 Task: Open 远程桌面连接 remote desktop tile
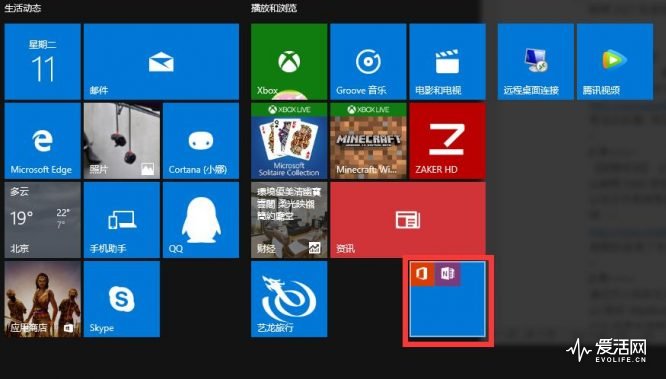(536, 62)
